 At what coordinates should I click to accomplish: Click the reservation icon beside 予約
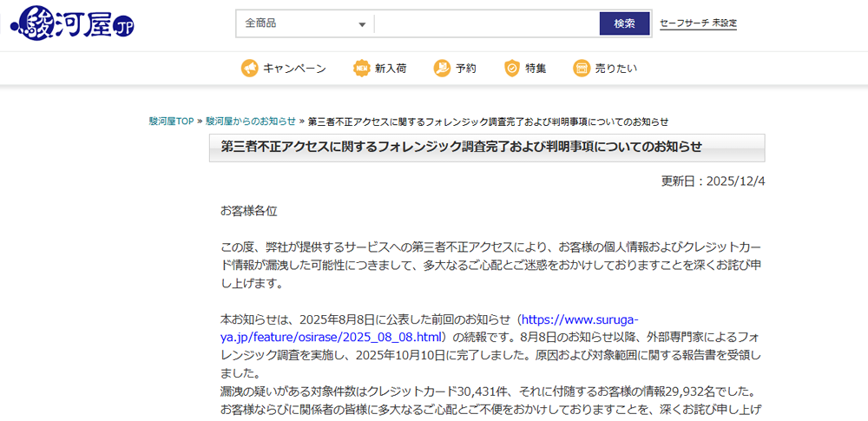[442, 68]
